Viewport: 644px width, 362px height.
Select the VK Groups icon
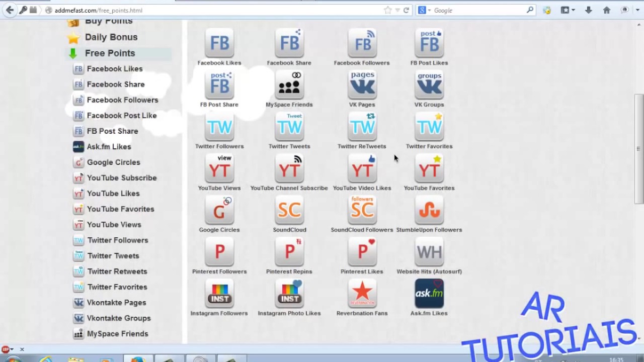[x=429, y=85]
